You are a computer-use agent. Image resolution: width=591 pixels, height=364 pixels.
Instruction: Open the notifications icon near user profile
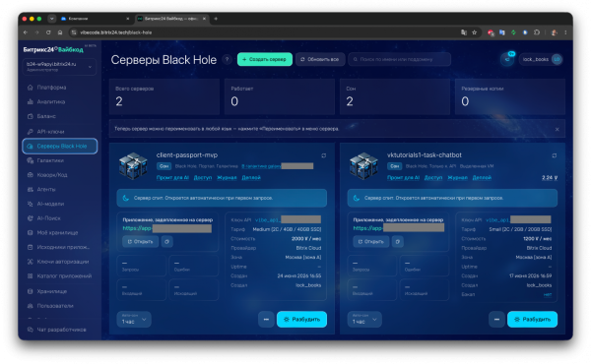507,59
